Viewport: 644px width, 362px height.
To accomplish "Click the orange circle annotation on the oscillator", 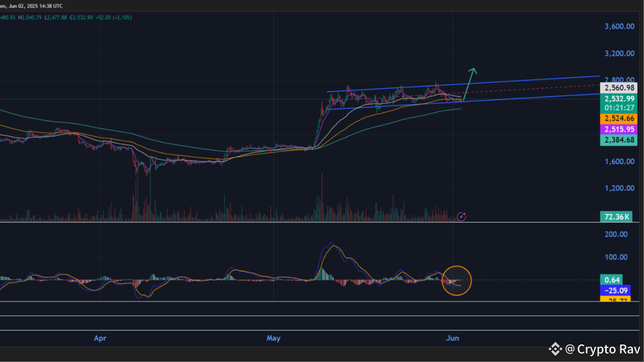I will 456,281.
